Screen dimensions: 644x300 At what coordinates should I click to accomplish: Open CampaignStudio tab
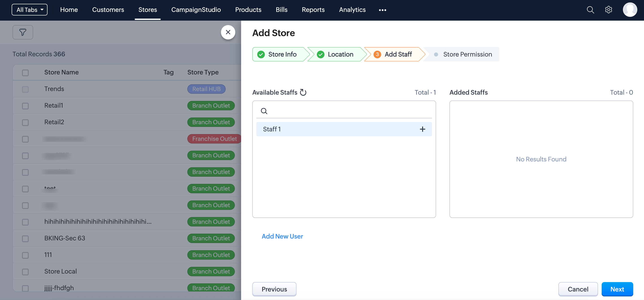pyautogui.click(x=196, y=10)
